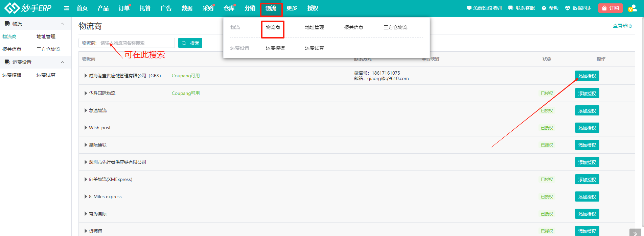
Task: Expand the Wish-post row triangle
Action: 86,128
